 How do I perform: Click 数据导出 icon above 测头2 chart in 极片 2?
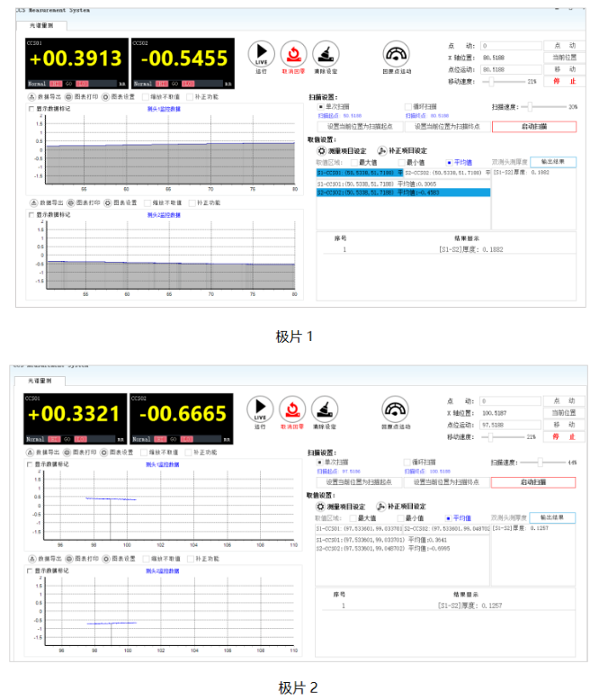click(x=32, y=559)
